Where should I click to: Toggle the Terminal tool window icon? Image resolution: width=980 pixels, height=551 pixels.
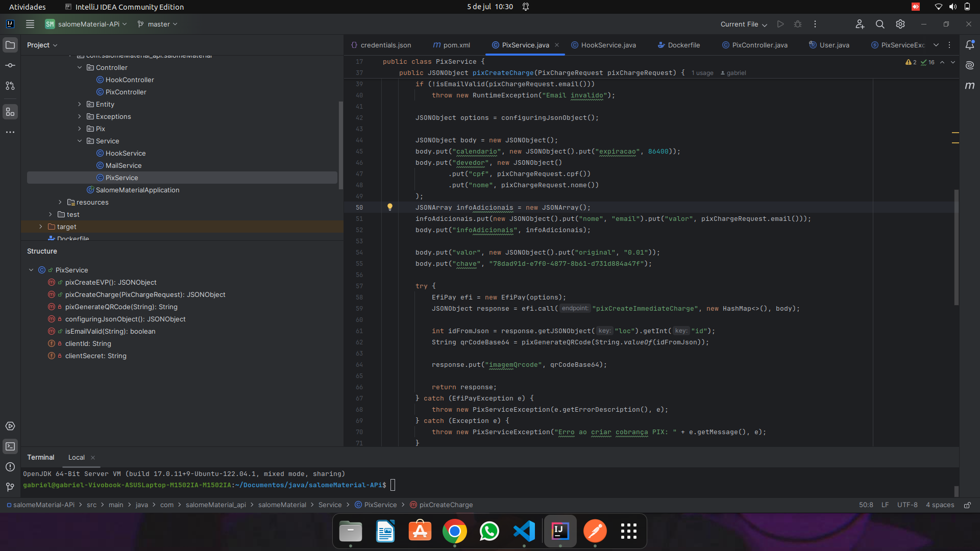pos(10,446)
